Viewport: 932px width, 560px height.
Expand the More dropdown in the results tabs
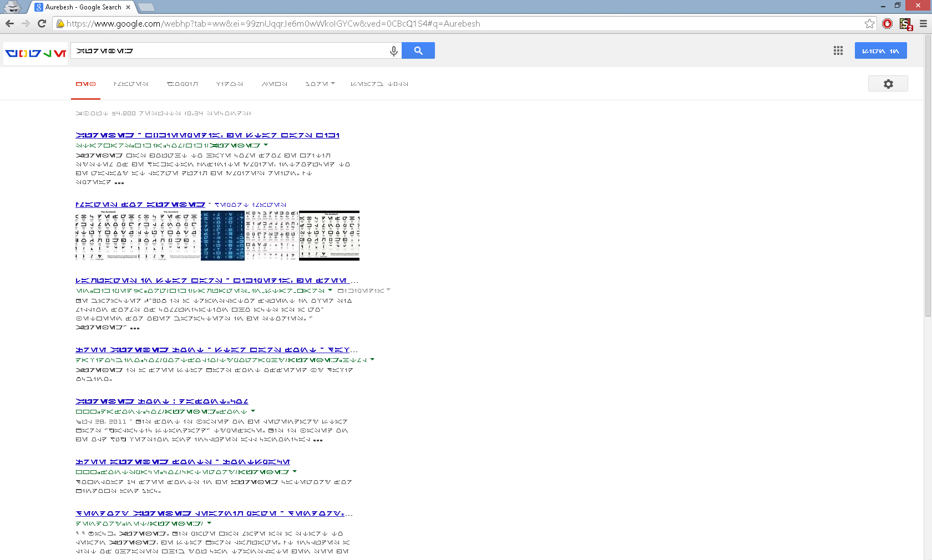pos(320,84)
